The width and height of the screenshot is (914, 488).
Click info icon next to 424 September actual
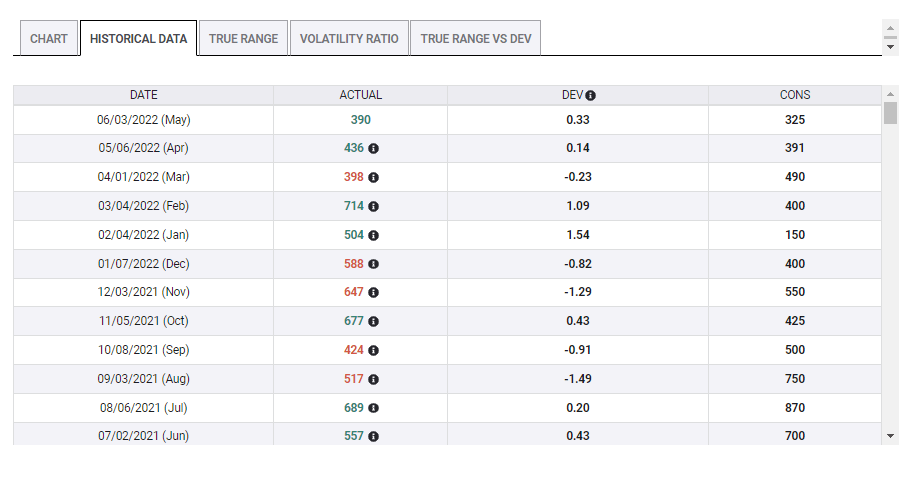tap(373, 350)
